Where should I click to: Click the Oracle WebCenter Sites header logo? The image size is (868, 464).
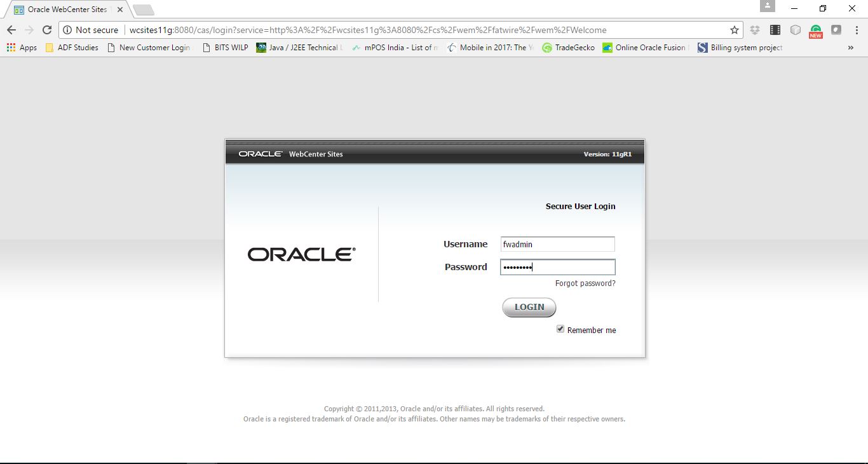click(x=291, y=154)
